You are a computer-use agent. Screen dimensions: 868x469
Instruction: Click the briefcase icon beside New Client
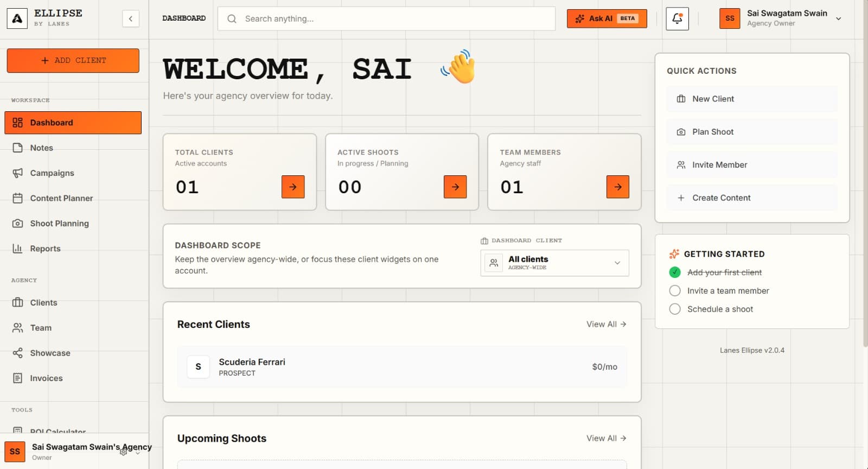coord(681,99)
